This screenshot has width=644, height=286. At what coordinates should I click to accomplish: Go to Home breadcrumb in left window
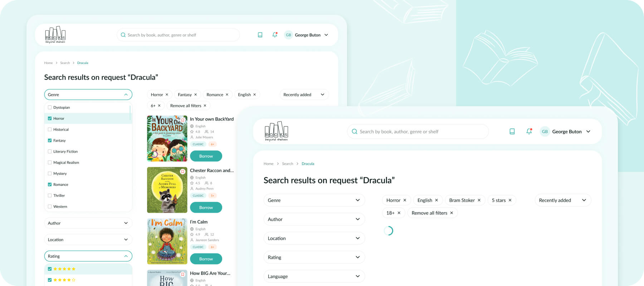tap(48, 63)
